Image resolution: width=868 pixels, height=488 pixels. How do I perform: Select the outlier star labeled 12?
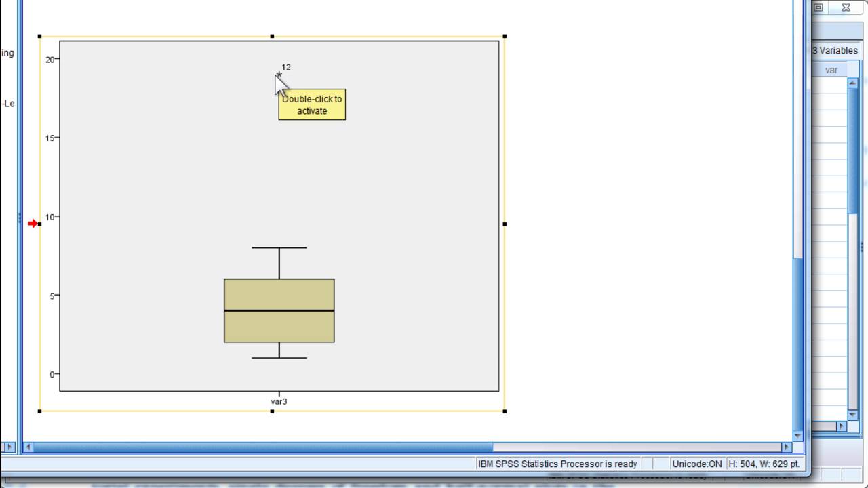[279, 75]
